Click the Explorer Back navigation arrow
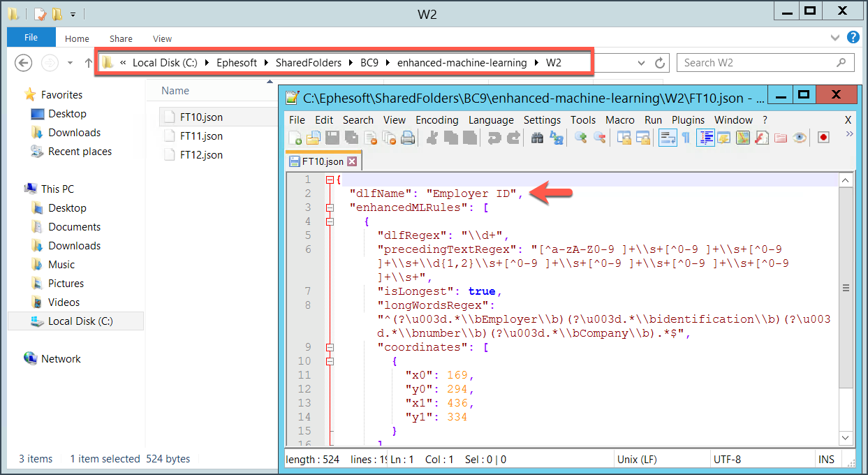 coord(24,63)
